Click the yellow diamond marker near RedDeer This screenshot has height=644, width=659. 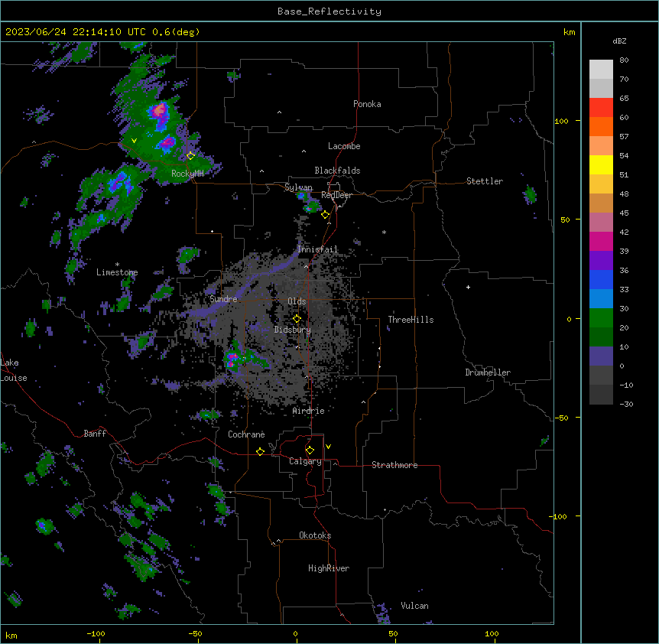pos(326,215)
